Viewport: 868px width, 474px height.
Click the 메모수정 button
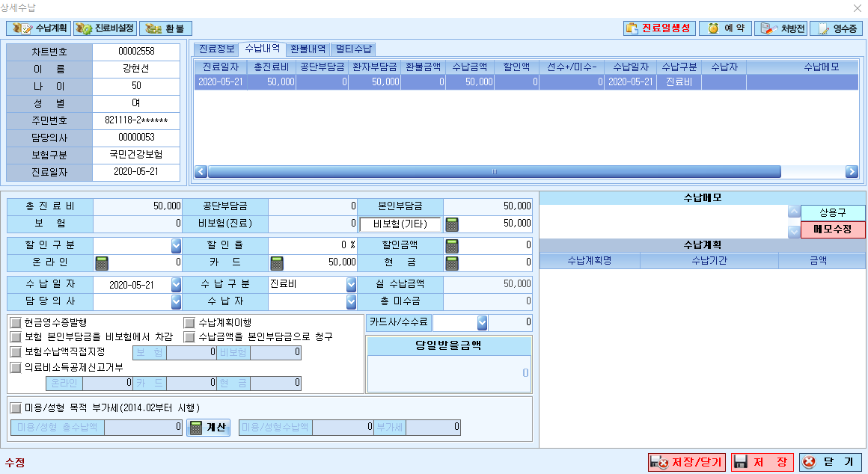pos(833,229)
